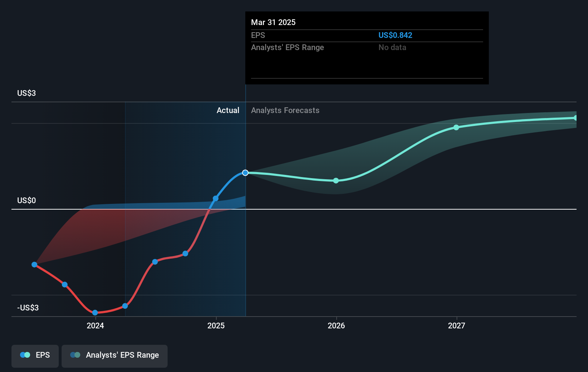The height and width of the screenshot is (372, 588).
Task: Select the highlighted Mar 31 2025 EPS point
Action: point(245,173)
